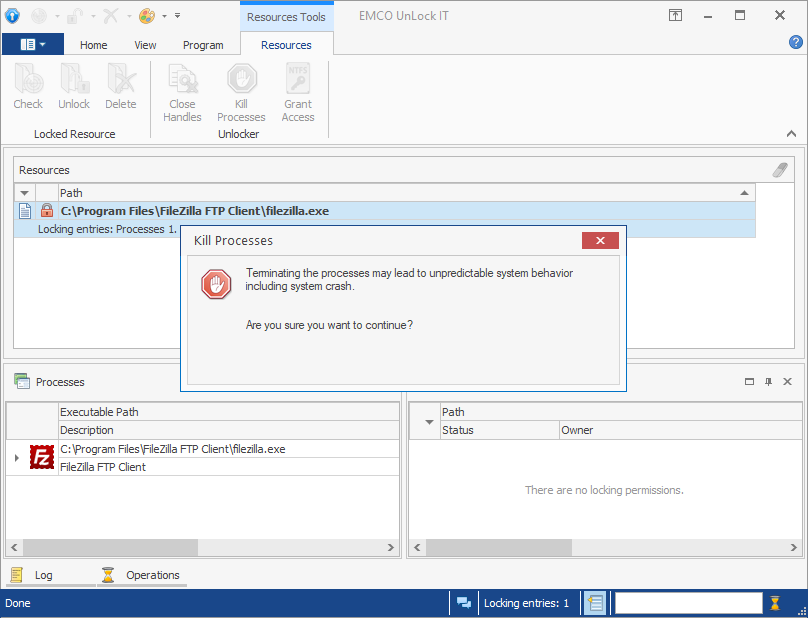
Task: Click the process executable path filezilla.exe text
Action: pyautogui.click(x=173, y=449)
